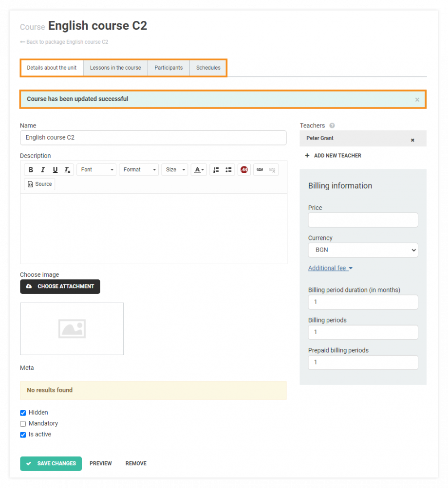Image resolution: width=448 pixels, height=488 pixels.
Task: Click the insert link icon
Action: click(x=260, y=170)
